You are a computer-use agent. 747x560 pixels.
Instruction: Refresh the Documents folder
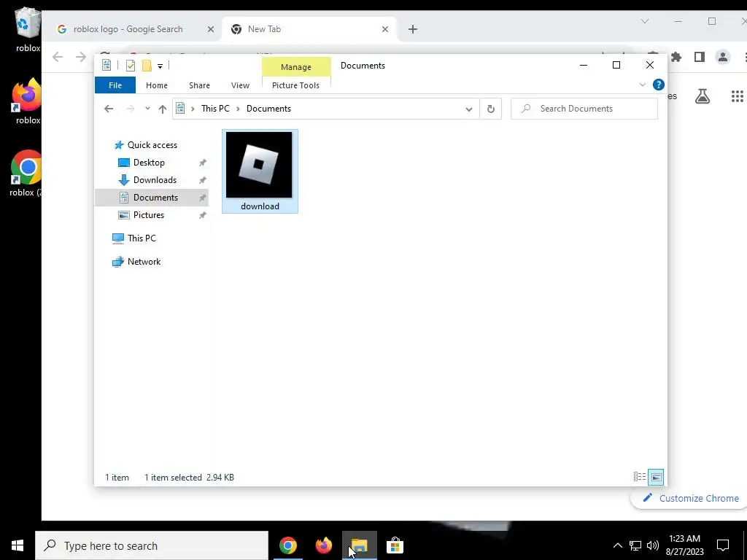coord(491,109)
